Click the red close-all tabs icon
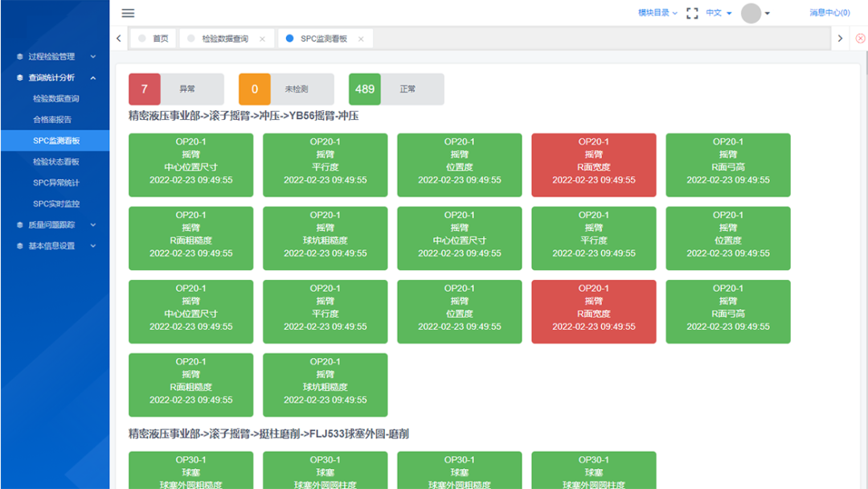The width and height of the screenshot is (868, 489). pos(860,39)
